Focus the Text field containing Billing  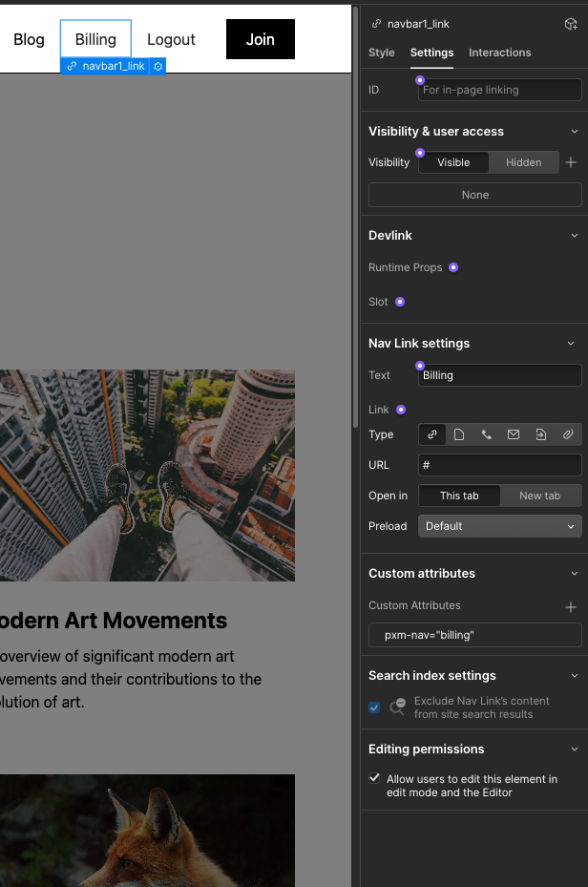[500, 375]
